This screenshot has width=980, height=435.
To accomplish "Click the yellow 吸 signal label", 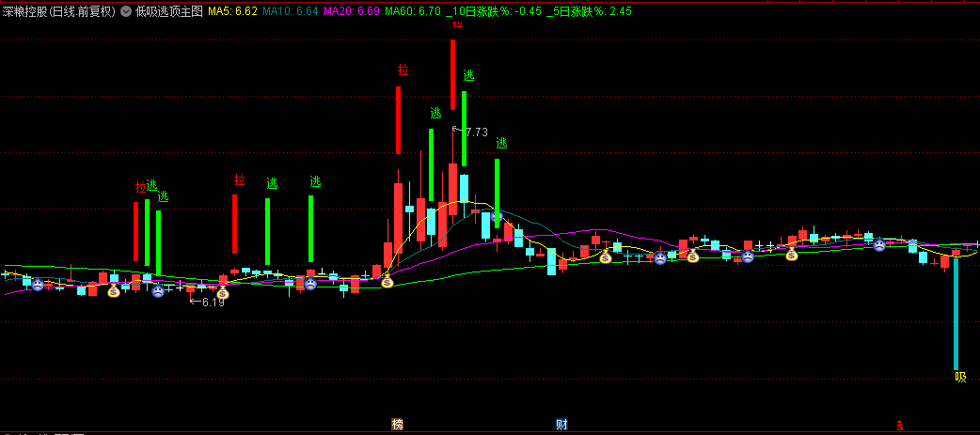I will click(x=960, y=378).
